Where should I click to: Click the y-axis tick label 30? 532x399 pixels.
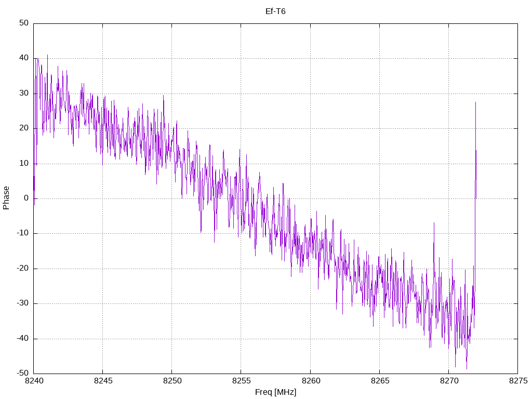point(24,94)
